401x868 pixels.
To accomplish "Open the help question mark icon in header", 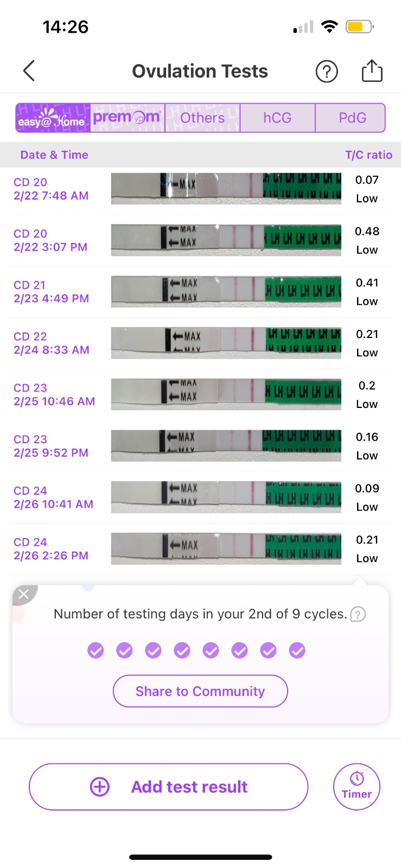I will [327, 72].
